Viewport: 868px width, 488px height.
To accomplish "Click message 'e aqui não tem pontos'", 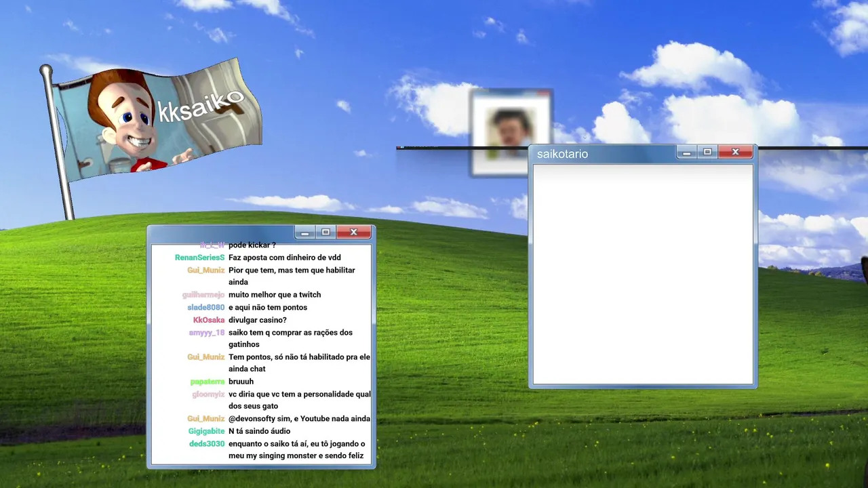I will (x=268, y=308).
